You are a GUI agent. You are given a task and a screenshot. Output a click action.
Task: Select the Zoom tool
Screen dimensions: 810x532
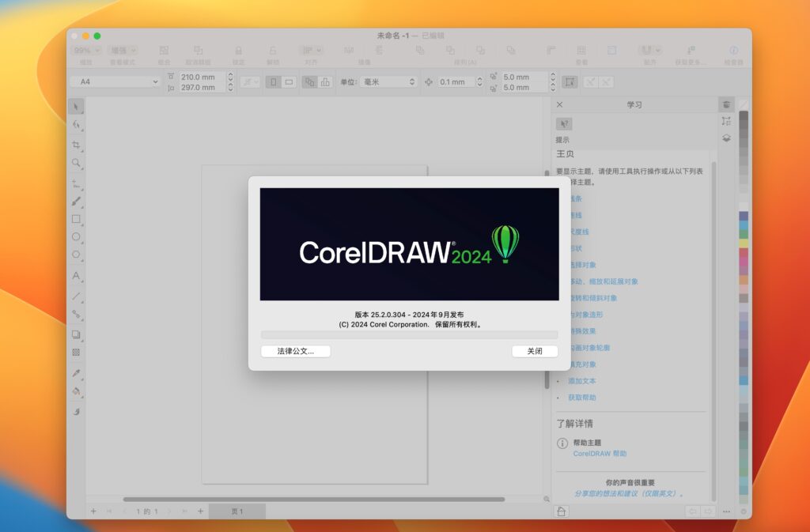[76, 163]
